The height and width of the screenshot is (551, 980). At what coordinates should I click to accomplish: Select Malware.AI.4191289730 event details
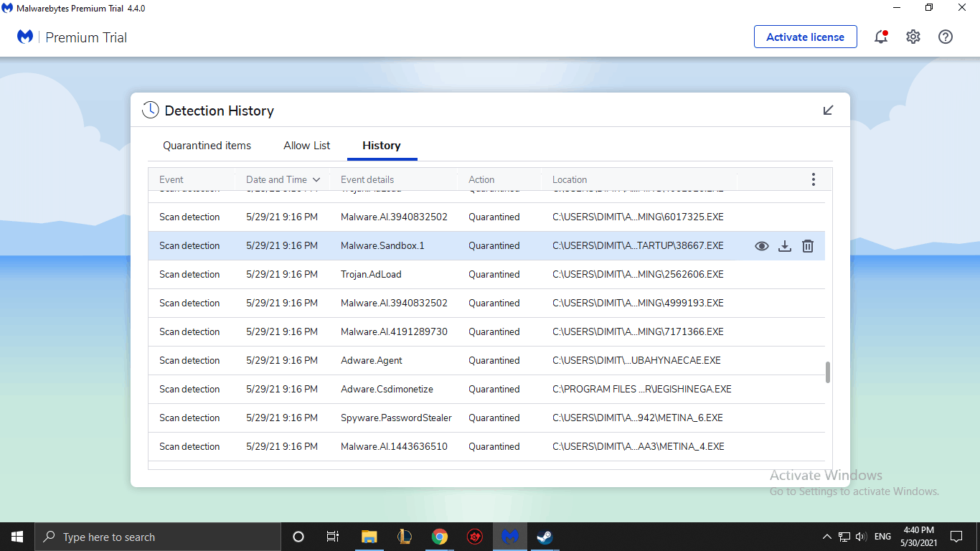[x=394, y=331]
